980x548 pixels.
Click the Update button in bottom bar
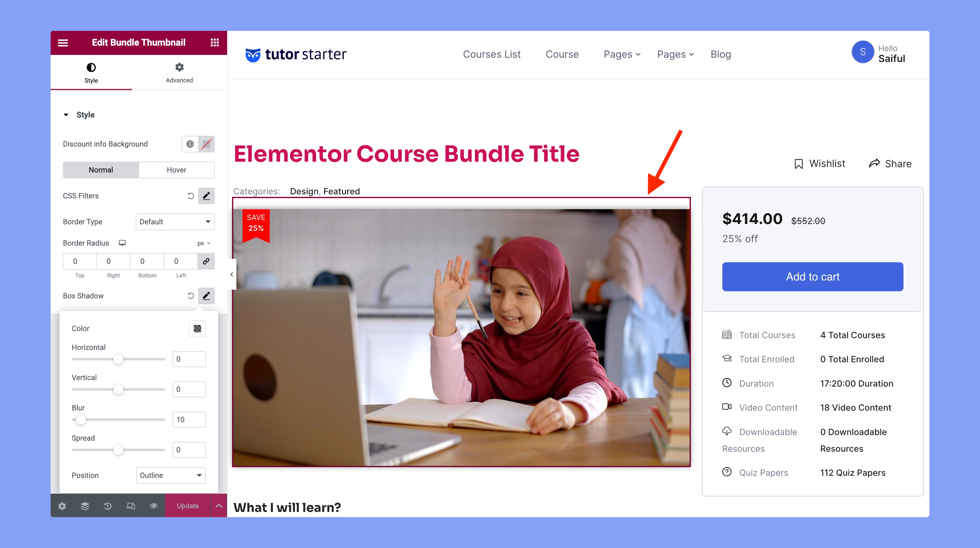(x=187, y=506)
